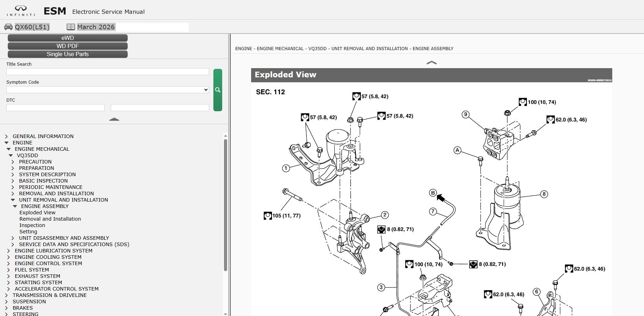
Task: Expand the PREPARATION node
Action: pyautogui.click(x=13, y=168)
